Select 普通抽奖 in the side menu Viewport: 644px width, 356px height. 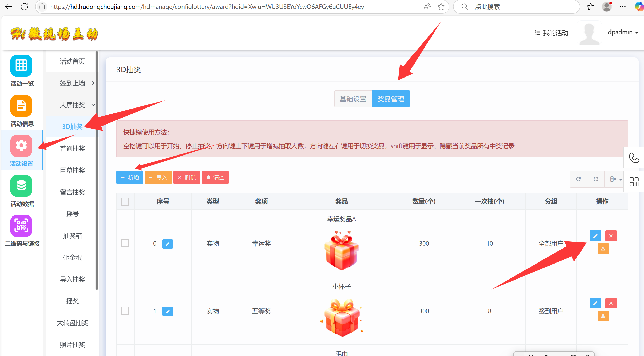click(72, 148)
